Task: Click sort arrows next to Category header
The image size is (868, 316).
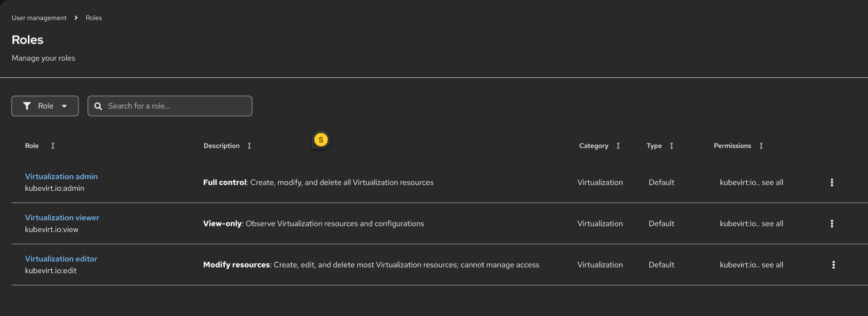Action: tap(618, 146)
